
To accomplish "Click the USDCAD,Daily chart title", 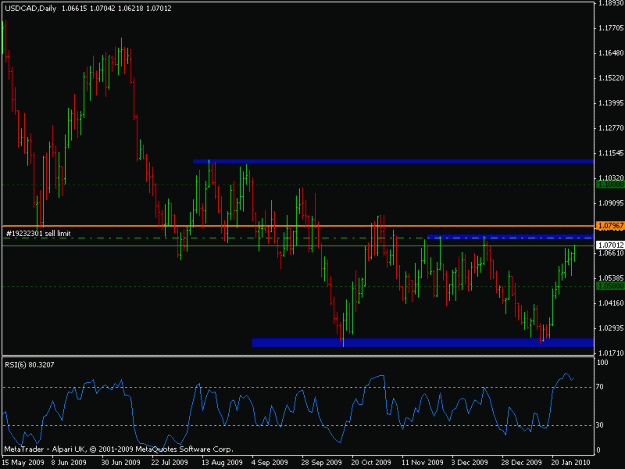I will (31, 8).
